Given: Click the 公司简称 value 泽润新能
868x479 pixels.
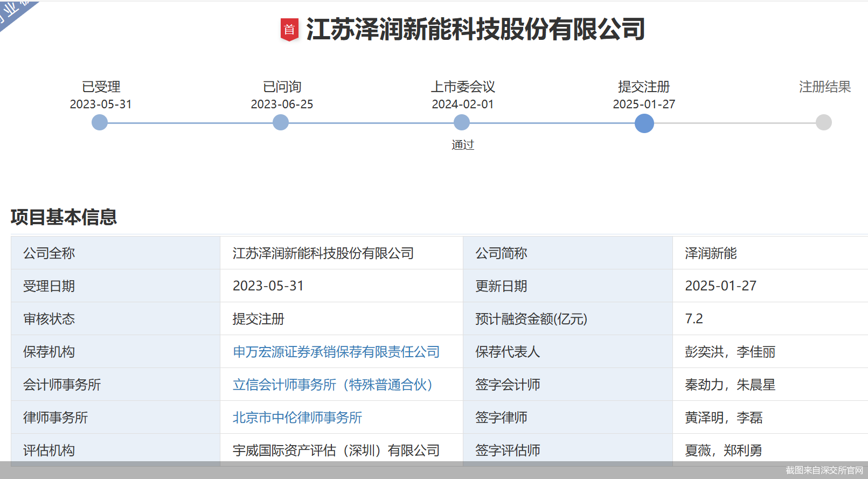Looking at the screenshot, I should 711,253.
